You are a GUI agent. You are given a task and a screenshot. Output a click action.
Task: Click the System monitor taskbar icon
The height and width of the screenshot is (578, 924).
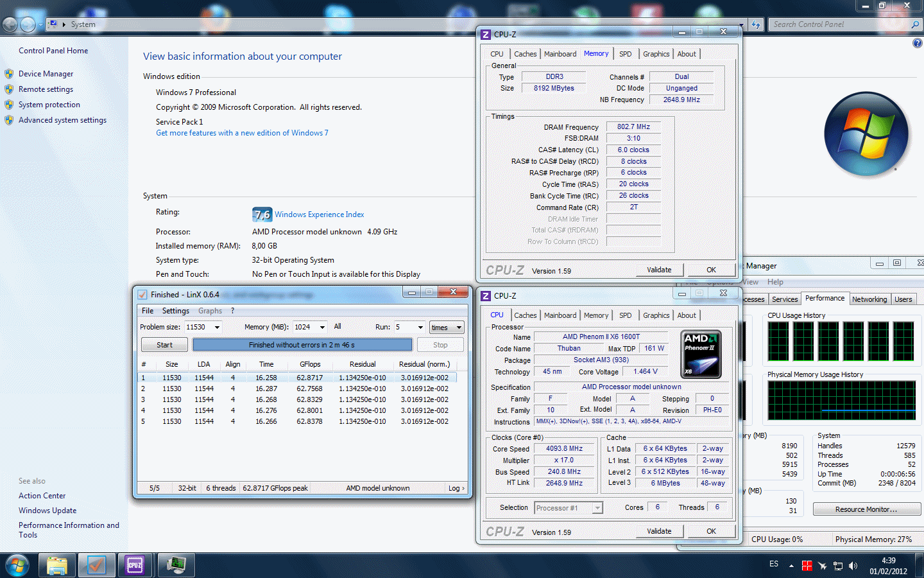pyautogui.click(x=176, y=566)
